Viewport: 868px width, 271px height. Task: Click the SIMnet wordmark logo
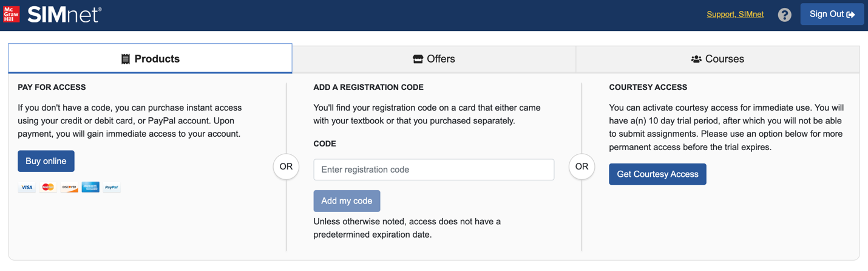pyautogui.click(x=64, y=15)
